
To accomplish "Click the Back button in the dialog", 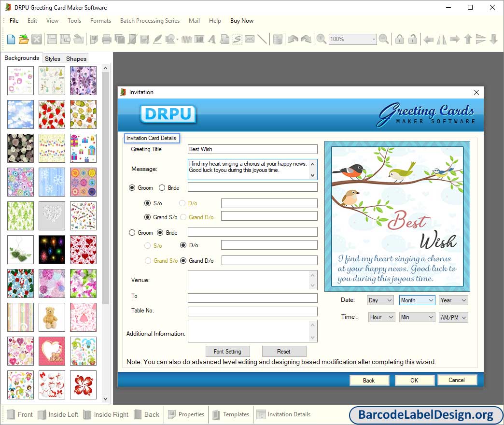I will 369,380.
